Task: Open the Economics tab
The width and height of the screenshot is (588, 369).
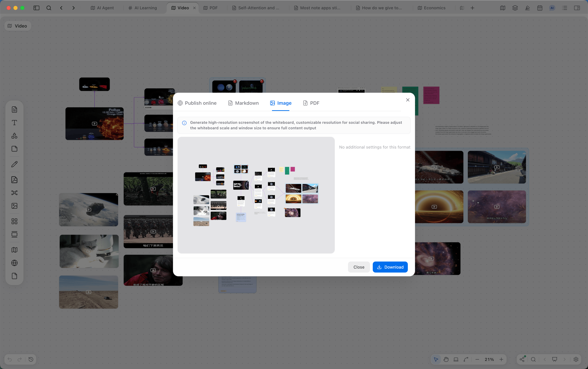Action: click(432, 8)
